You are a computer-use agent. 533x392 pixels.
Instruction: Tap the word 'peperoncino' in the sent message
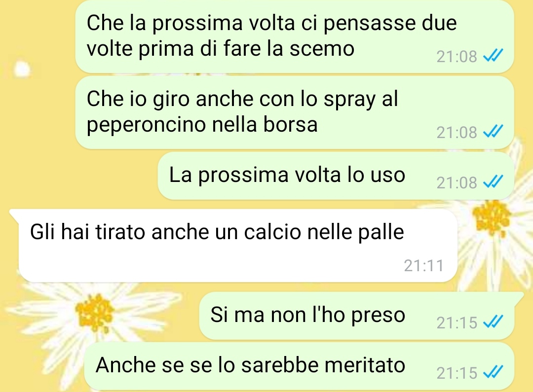[x=146, y=125]
